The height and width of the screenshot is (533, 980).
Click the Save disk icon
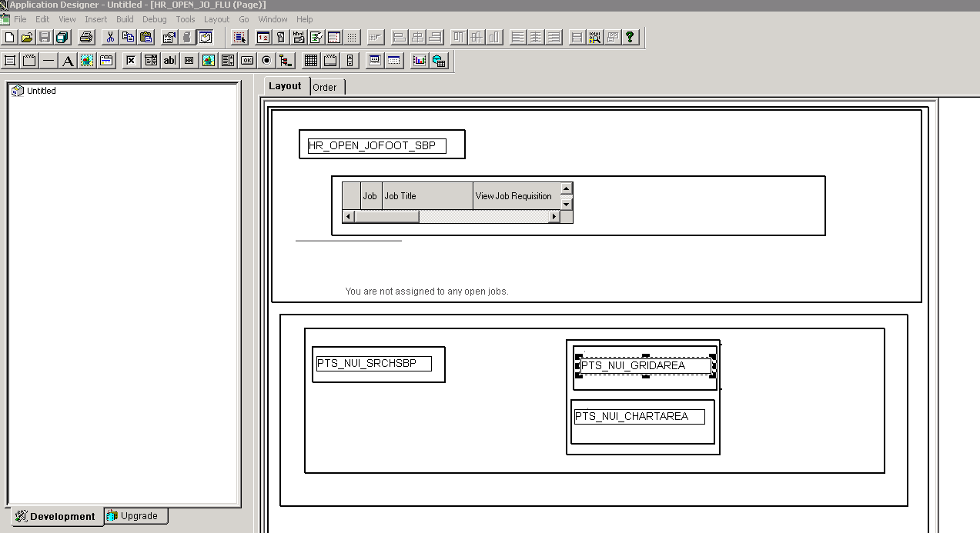pyautogui.click(x=44, y=37)
